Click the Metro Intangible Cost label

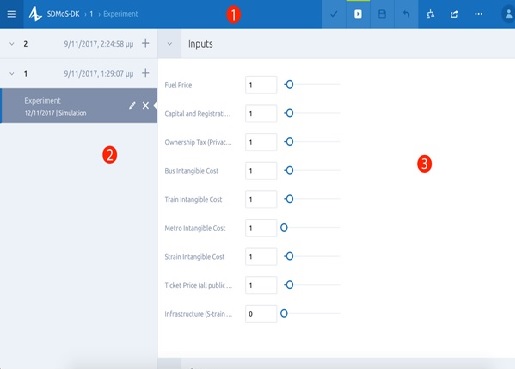(195, 228)
